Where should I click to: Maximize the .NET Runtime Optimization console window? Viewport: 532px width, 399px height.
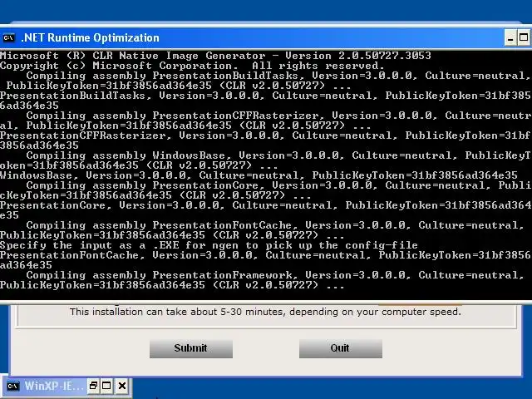pyautogui.click(x=524, y=37)
